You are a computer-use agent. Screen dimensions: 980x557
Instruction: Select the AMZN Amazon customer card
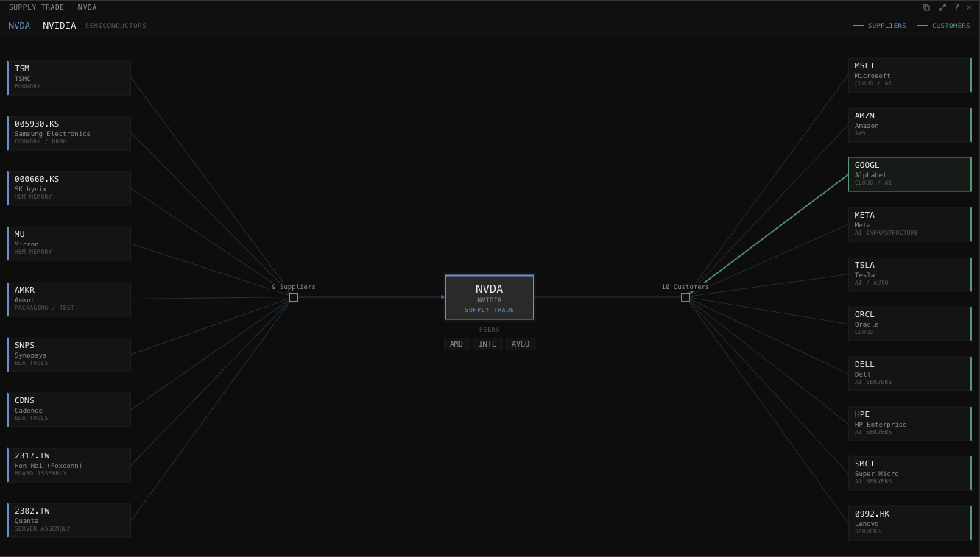coord(910,125)
